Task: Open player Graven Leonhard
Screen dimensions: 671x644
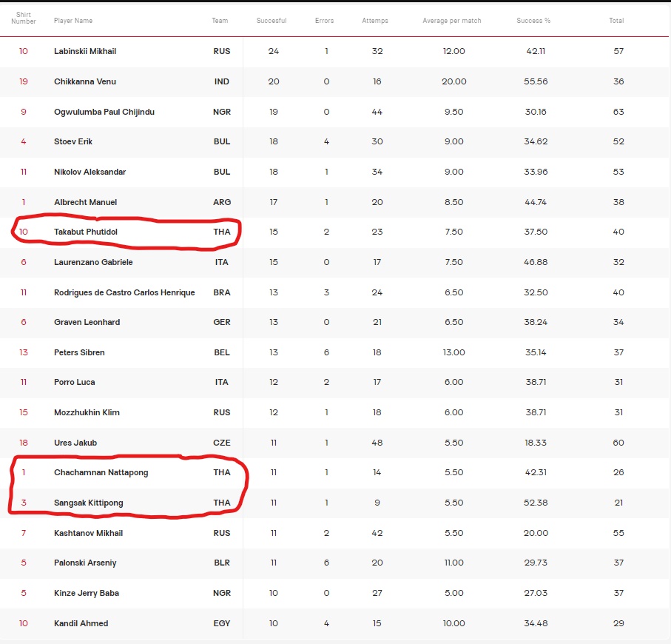Action: coord(87,322)
